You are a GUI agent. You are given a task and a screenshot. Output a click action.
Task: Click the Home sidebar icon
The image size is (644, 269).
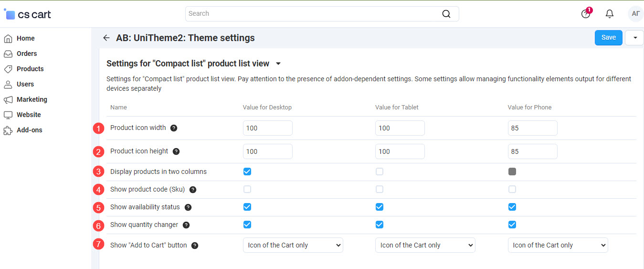(x=8, y=38)
